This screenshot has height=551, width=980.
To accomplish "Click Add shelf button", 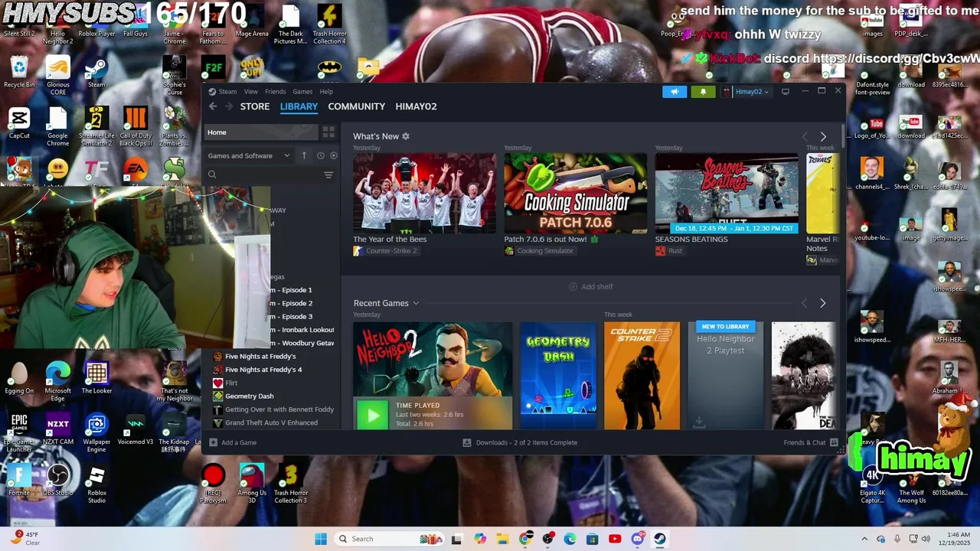I will pyautogui.click(x=590, y=287).
